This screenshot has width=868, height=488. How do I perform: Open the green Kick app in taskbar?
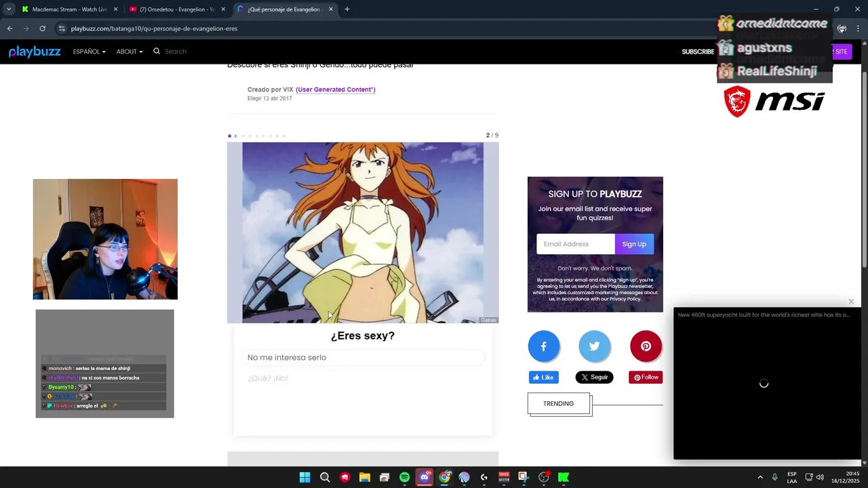564,477
